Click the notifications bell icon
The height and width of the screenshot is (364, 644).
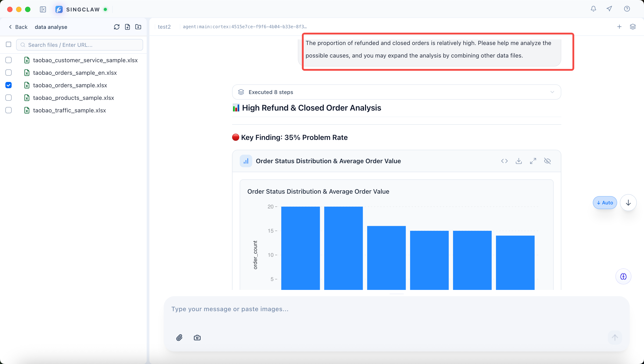point(593,9)
